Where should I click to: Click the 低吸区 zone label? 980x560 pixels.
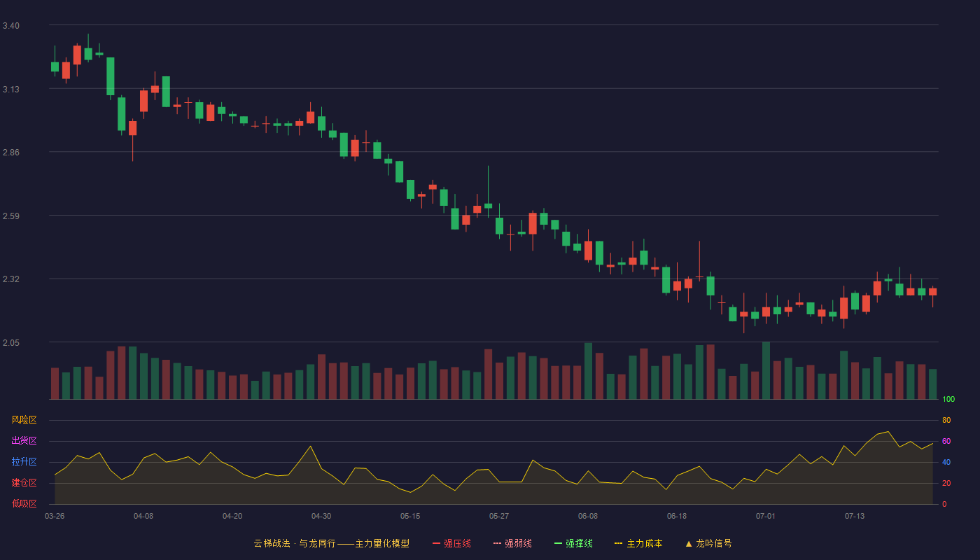[x=24, y=503]
